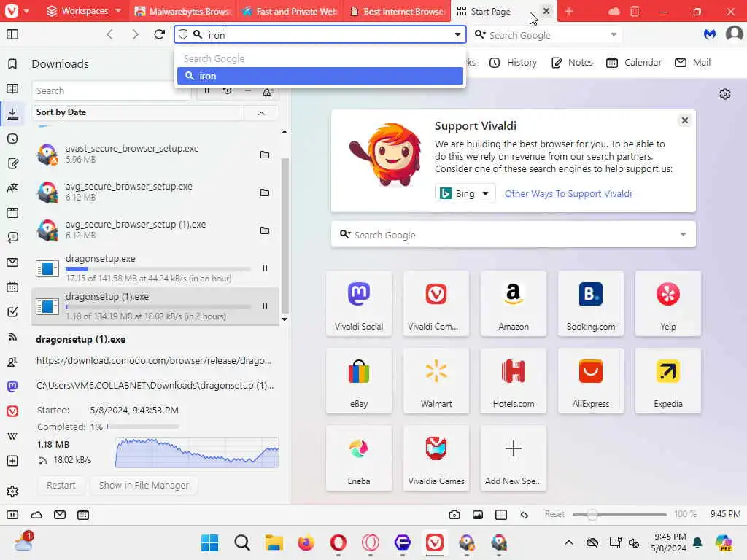
Task: Click the Restart download button
Action: click(x=61, y=485)
